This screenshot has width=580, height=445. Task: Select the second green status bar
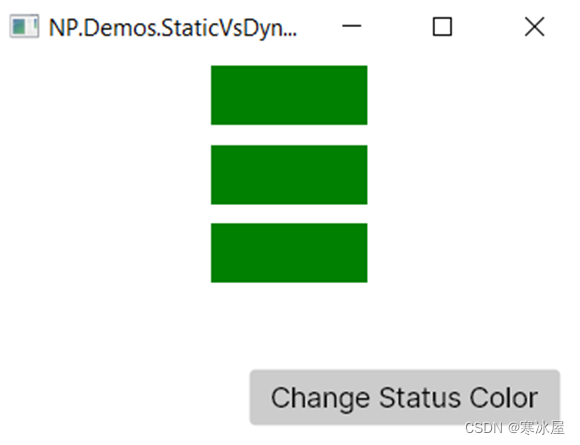click(x=289, y=175)
